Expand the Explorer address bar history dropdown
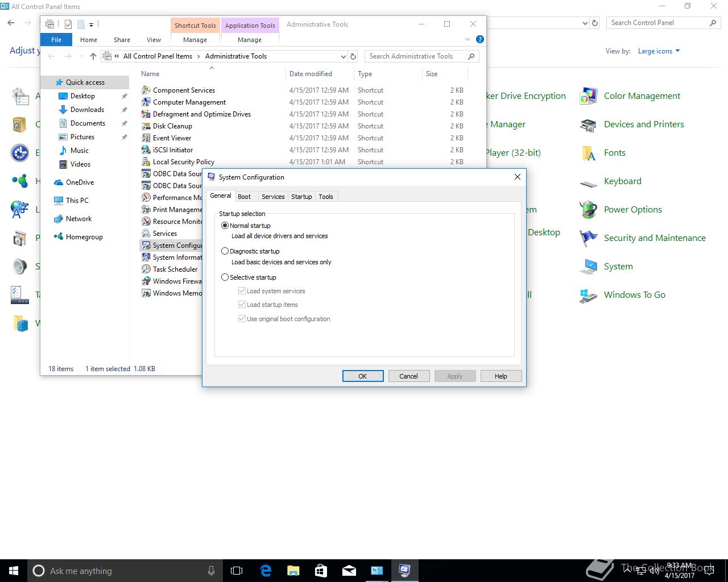Image resolution: width=728 pixels, height=582 pixels. pyautogui.click(x=343, y=56)
